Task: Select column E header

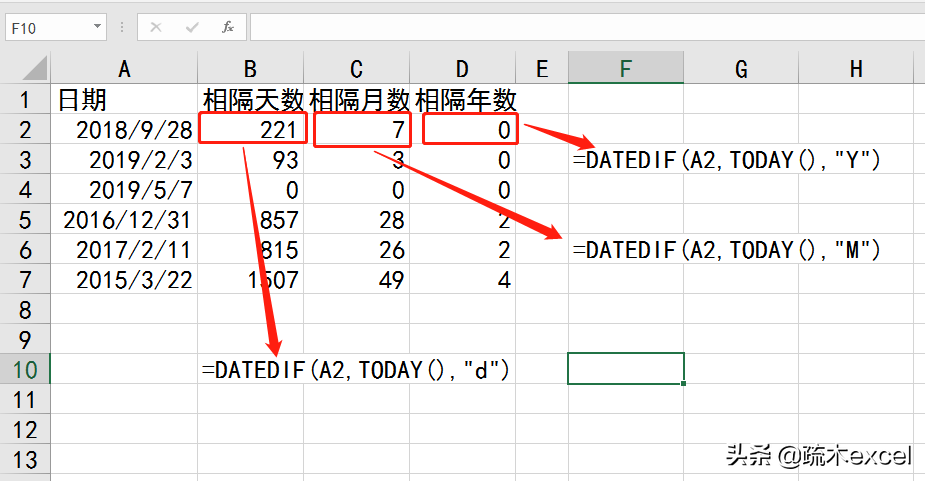Action: 542,68
